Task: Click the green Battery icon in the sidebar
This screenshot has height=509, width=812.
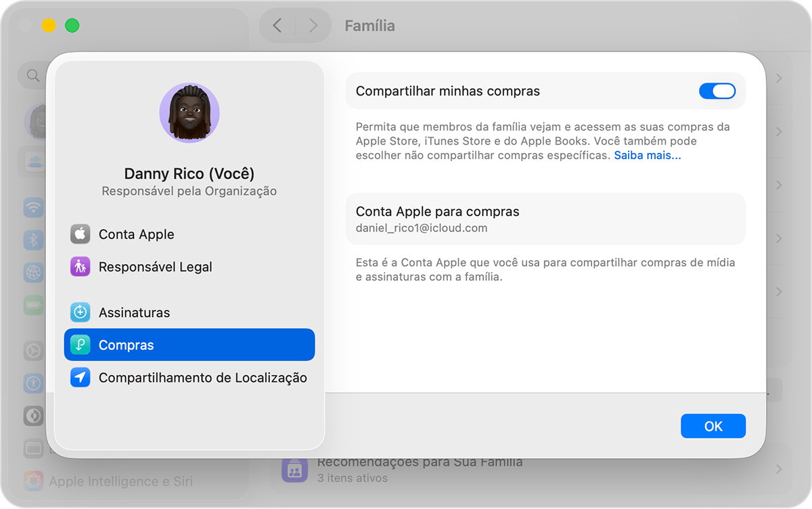Action: [x=34, y=305]
